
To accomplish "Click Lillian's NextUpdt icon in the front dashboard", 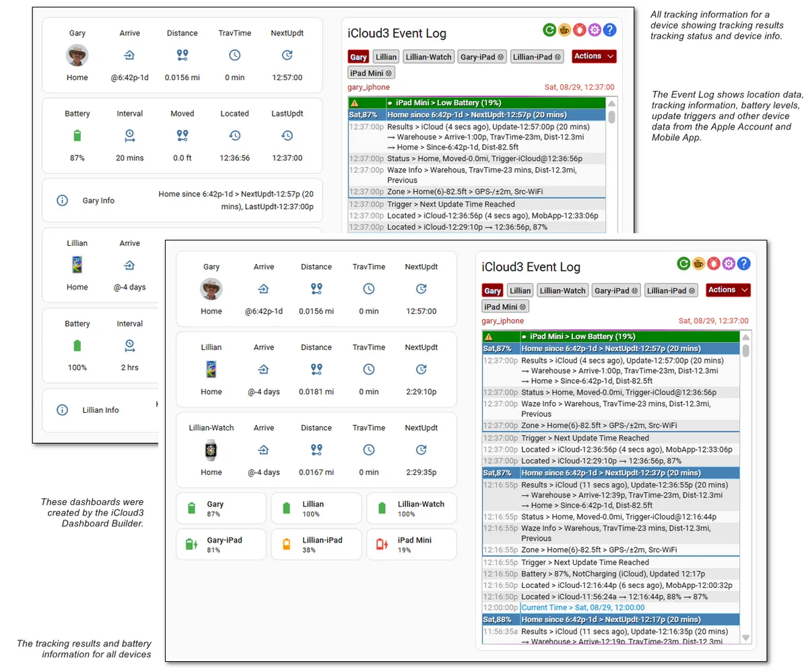I will click(x=422, y=369).
